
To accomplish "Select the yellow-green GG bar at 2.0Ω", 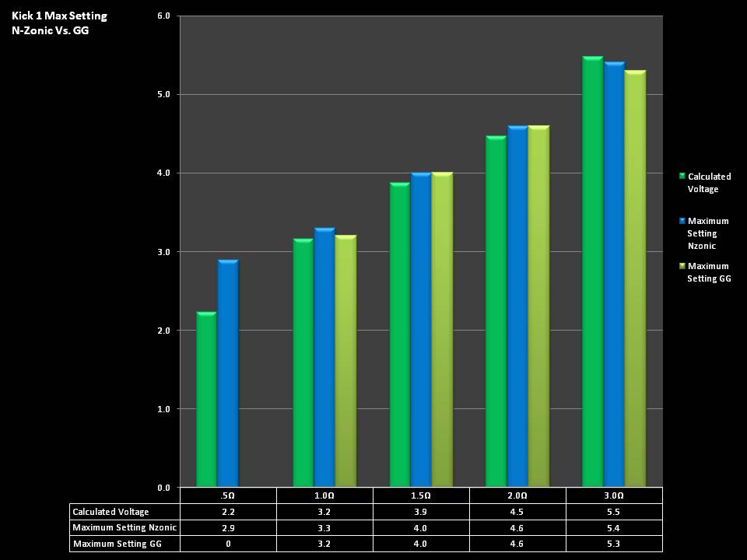I will coord(538,307).
